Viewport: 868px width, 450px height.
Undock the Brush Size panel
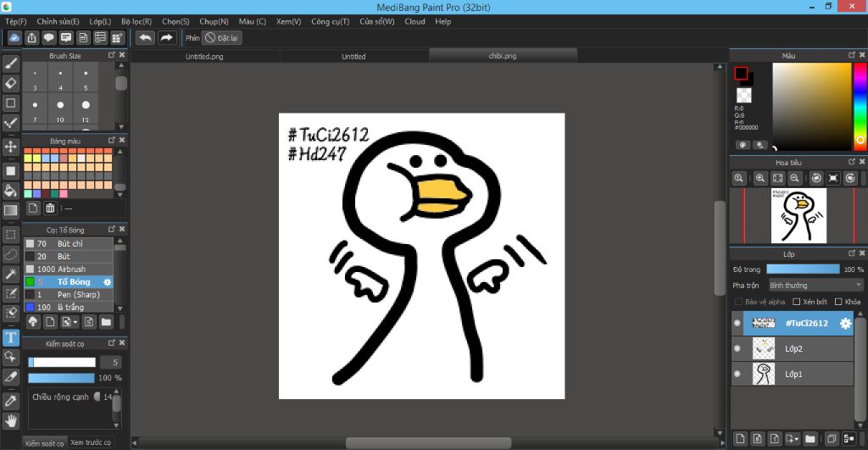pos(112,55)
